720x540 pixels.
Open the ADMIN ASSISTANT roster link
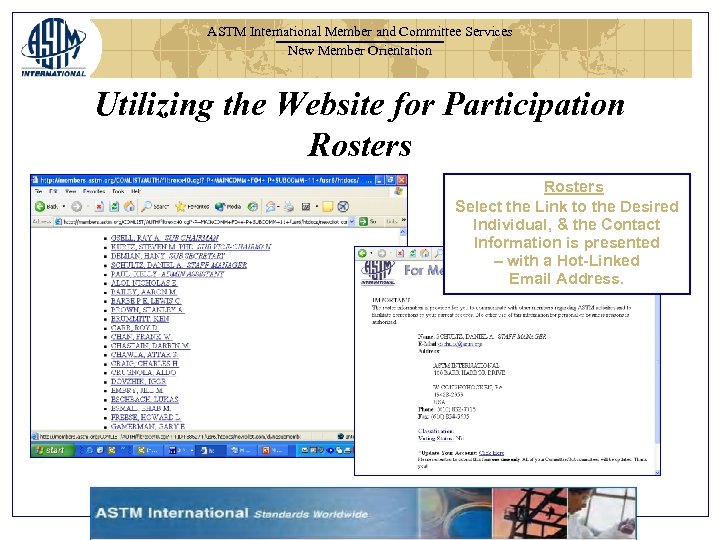coord(167,274)
